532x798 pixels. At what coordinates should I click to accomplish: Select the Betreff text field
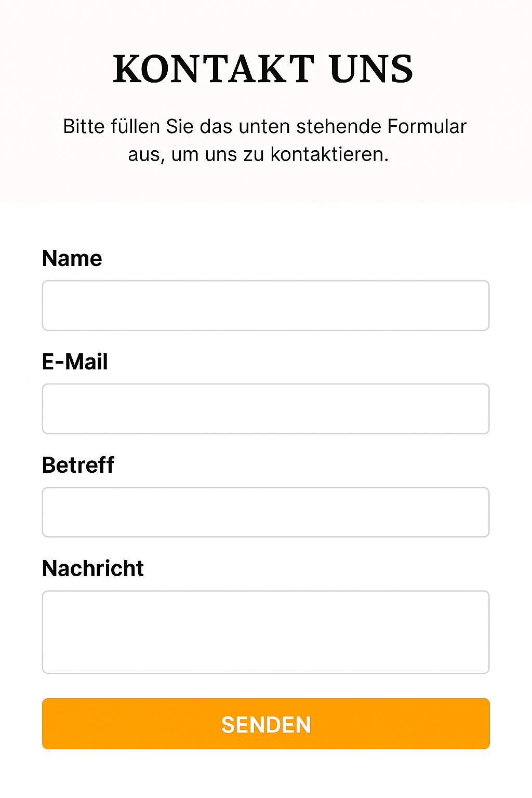point(265,512)
